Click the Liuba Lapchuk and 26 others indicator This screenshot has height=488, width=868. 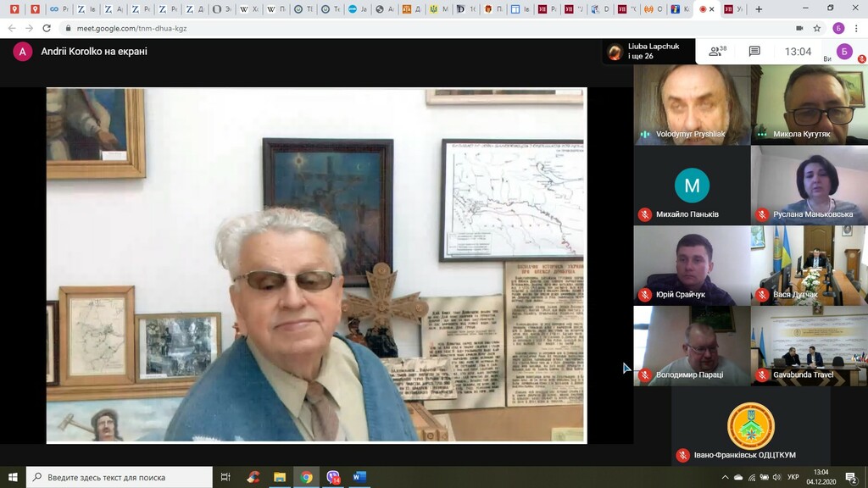pos(644,52)
